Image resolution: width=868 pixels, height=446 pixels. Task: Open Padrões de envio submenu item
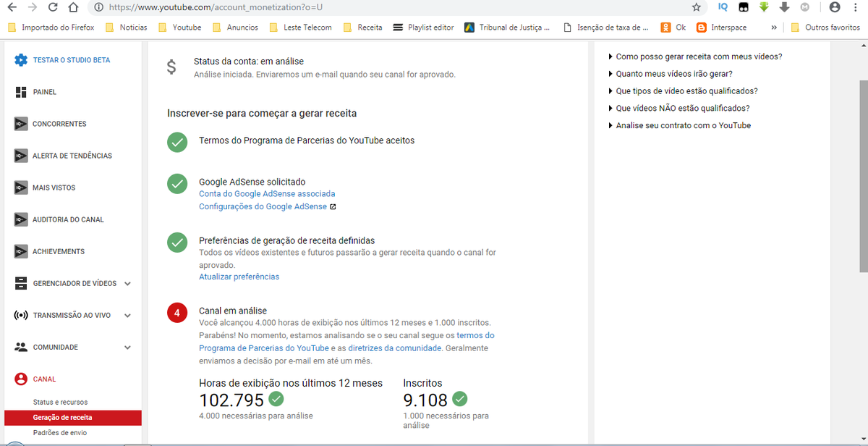click(59, 433)
